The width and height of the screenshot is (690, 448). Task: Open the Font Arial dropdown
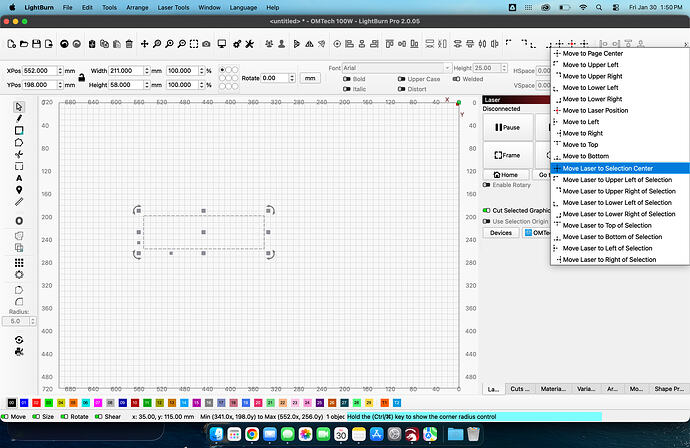click(x=396, y=68)
